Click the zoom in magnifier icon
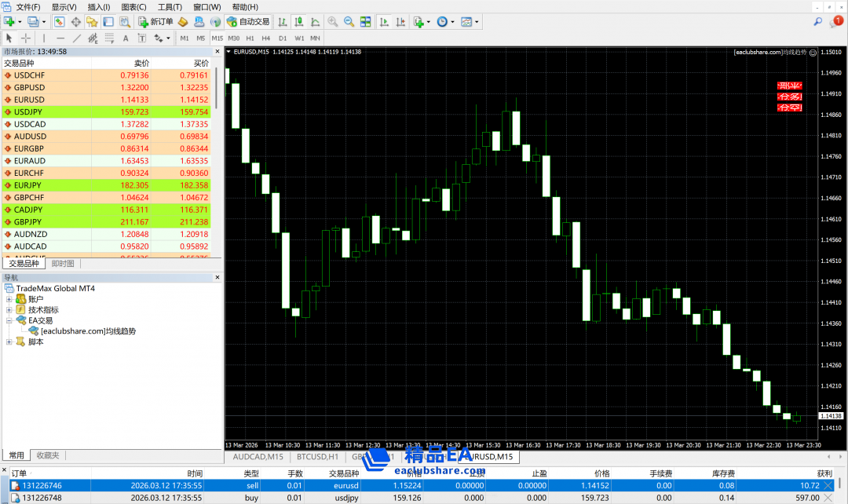 click(333, 22)
